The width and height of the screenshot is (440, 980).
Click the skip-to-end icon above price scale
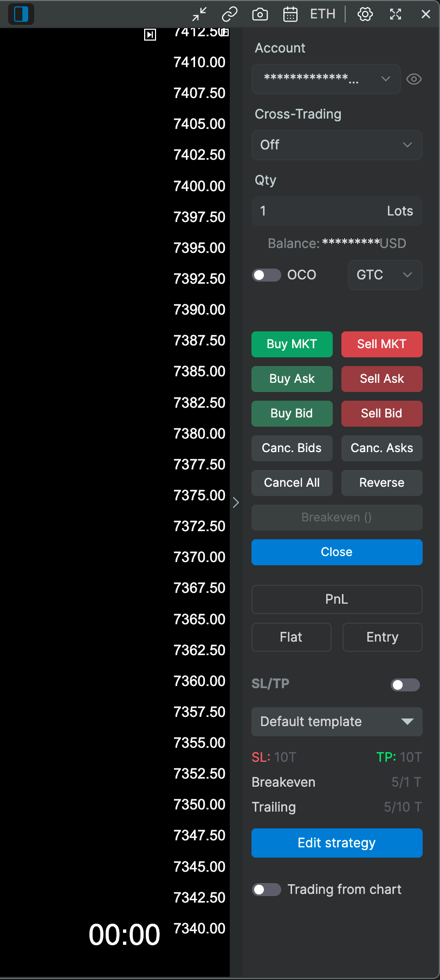pyautogui.click(x=150, y=35)
